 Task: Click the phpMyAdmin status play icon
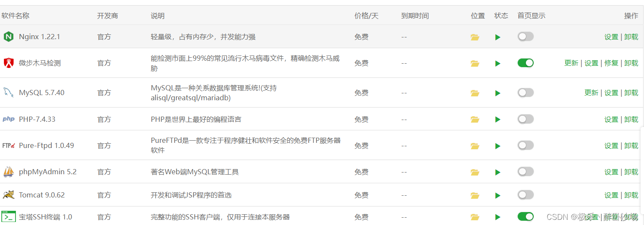(x=498, y=173)
